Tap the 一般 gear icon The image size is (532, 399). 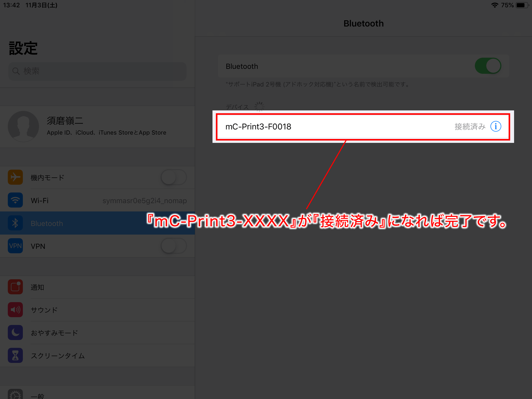[x=15, y=394]
